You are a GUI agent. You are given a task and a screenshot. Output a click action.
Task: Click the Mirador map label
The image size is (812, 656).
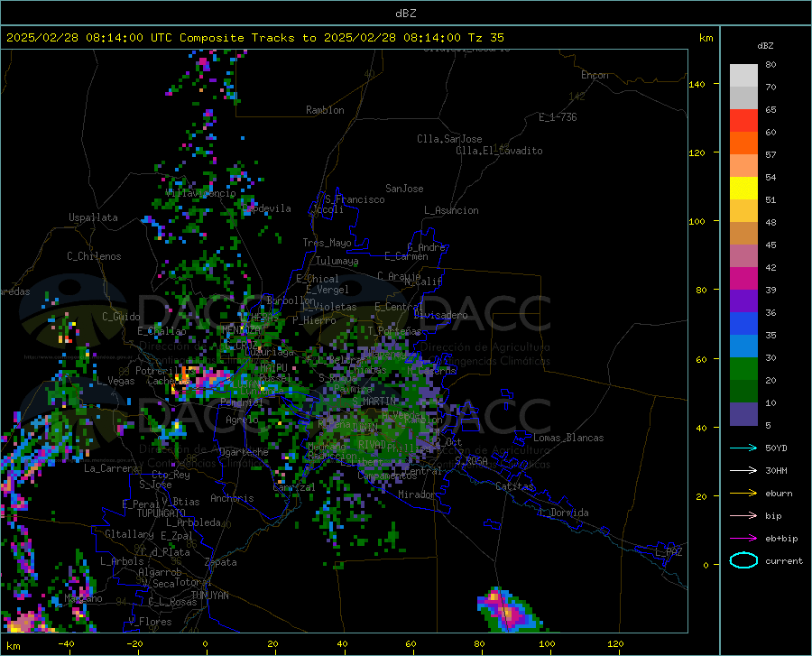416,494
